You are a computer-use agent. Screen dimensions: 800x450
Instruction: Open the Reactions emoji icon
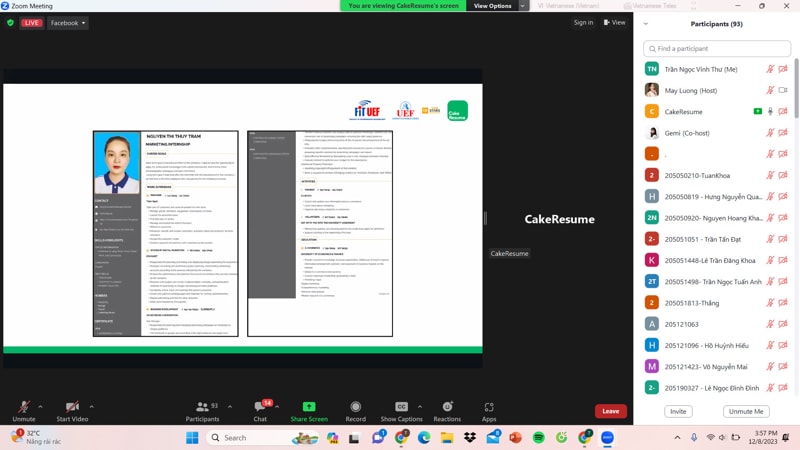tap(447, 408)
